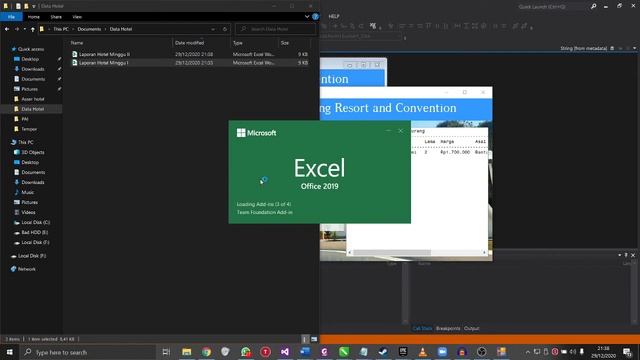Open the HELP menu in Visual Studio
The image size is (640, 360).
(x=334, y=16)
